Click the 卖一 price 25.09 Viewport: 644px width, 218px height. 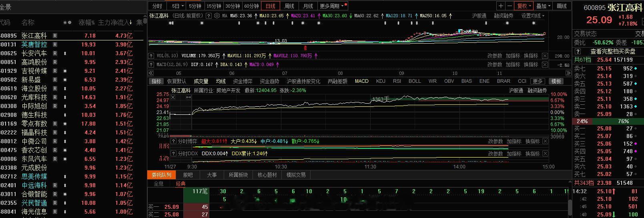604,114
